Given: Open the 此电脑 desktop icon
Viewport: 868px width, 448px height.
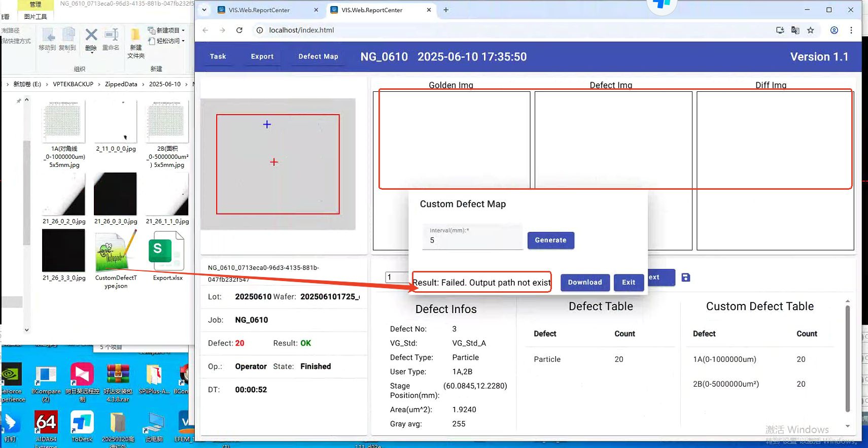Looking at the screenshot, I should (154, 427).
